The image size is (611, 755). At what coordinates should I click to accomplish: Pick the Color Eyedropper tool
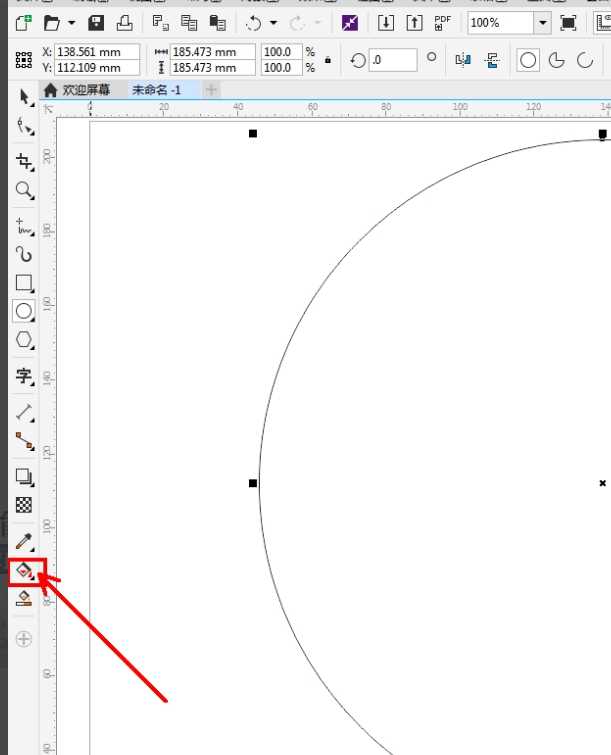coord(24,541)
